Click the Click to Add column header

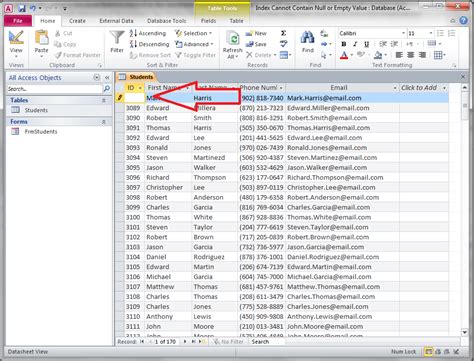tap(419, 88)
